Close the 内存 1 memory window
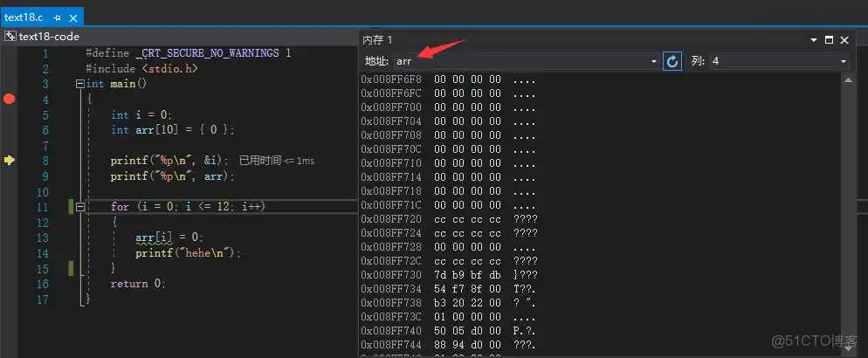Screen dimensions: 868x358 pyautogui.click(x=844, y=40)
